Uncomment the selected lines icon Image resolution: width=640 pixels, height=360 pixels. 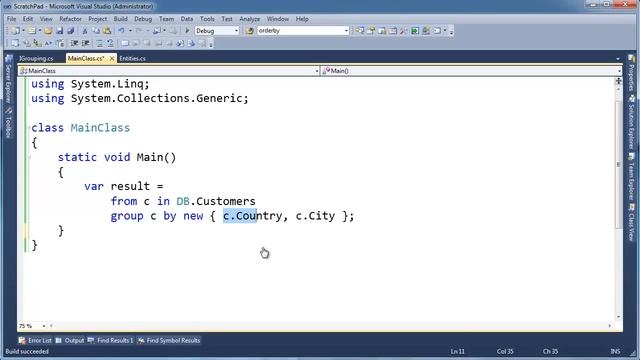(x=111, y=43)
